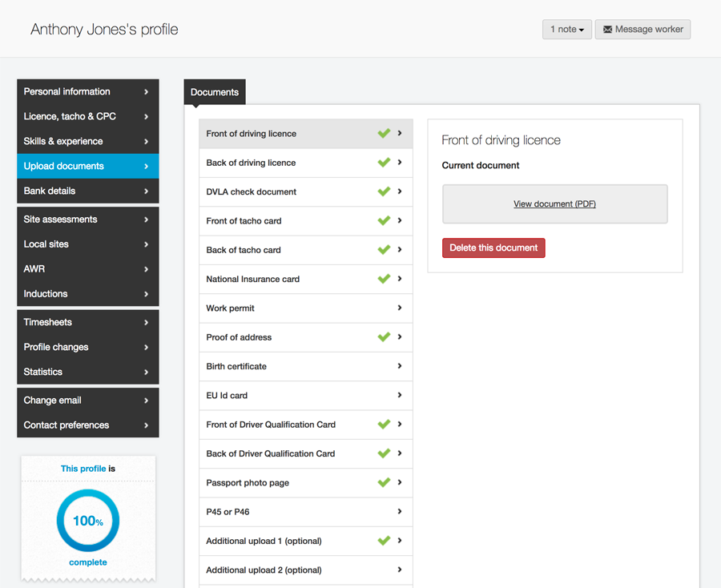Click green checkmark on Proof of address
This screenshot has height=588, width=721.
pyautogui.click(x=384, y=337)
